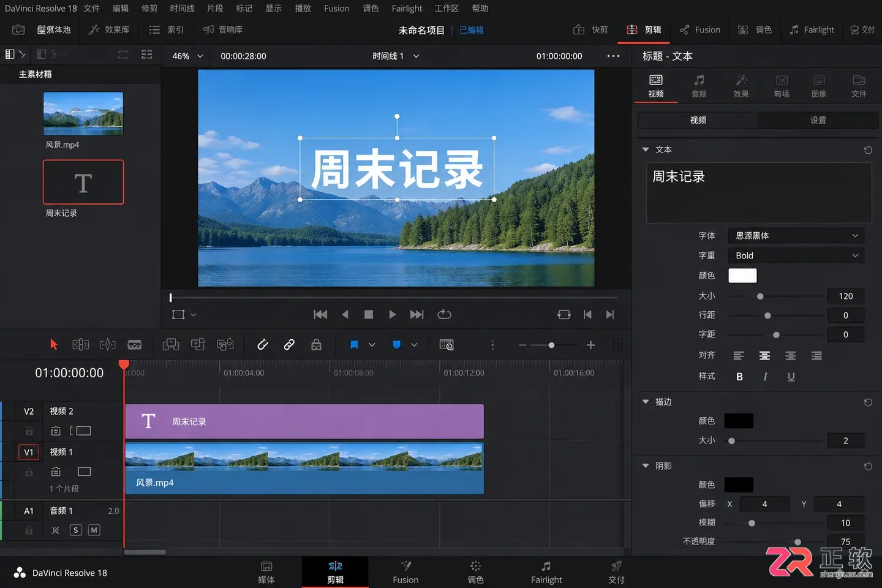Apply italic style with I icon
882x588 pixels.
click(765, 377)
